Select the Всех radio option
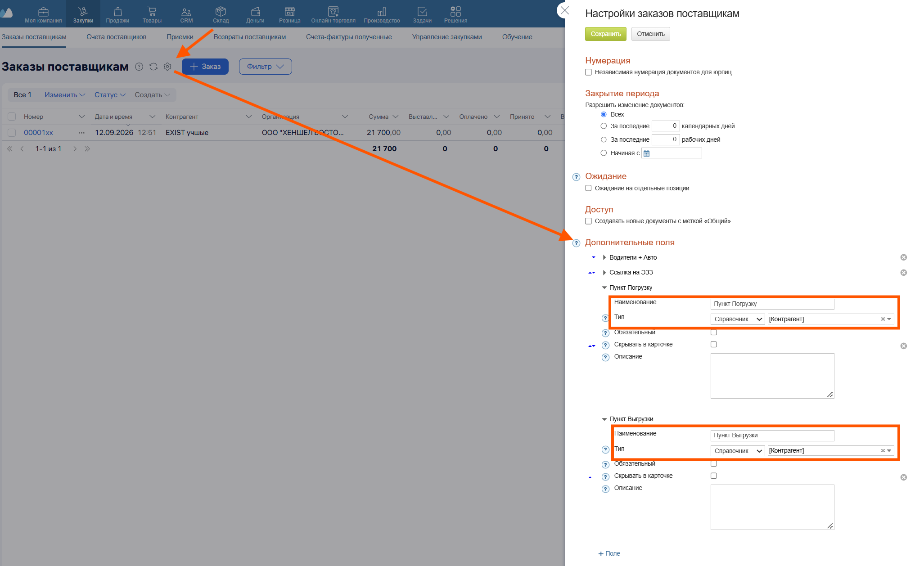 coord(604,114)
